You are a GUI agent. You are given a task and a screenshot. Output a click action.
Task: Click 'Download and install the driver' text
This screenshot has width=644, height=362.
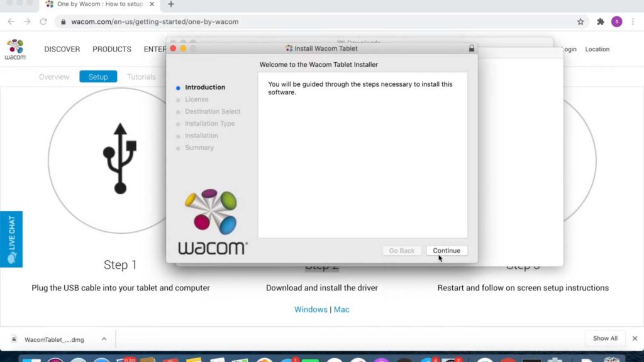pyautogui.click(x=322, y=288)
